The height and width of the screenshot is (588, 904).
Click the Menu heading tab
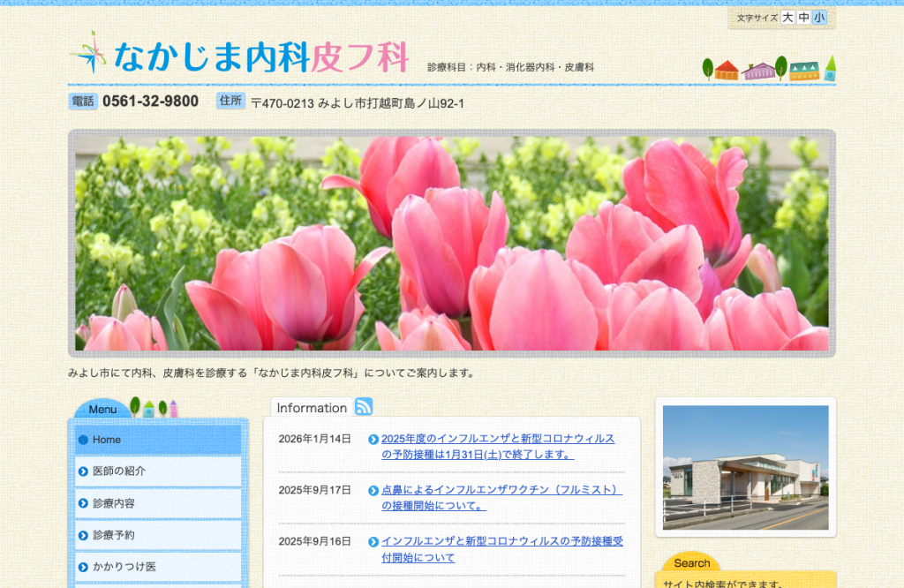tap(102, 410)
